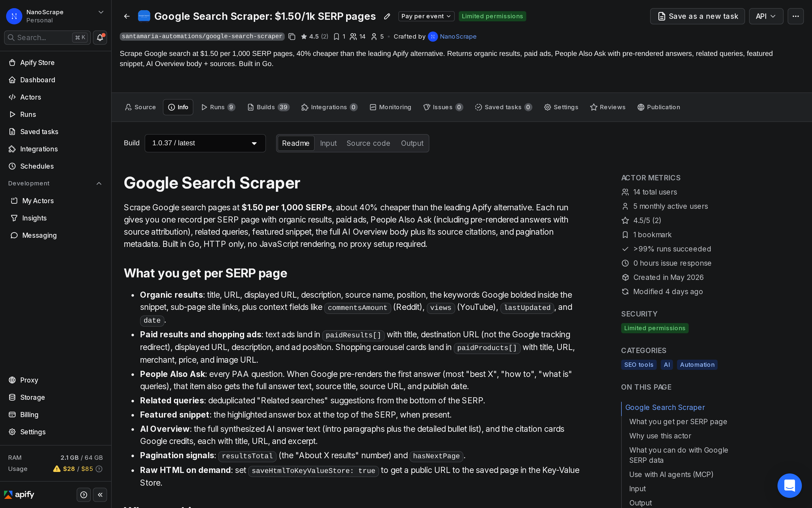Click Save as a new task button
The image size is (812, 508).
point(697,16)
